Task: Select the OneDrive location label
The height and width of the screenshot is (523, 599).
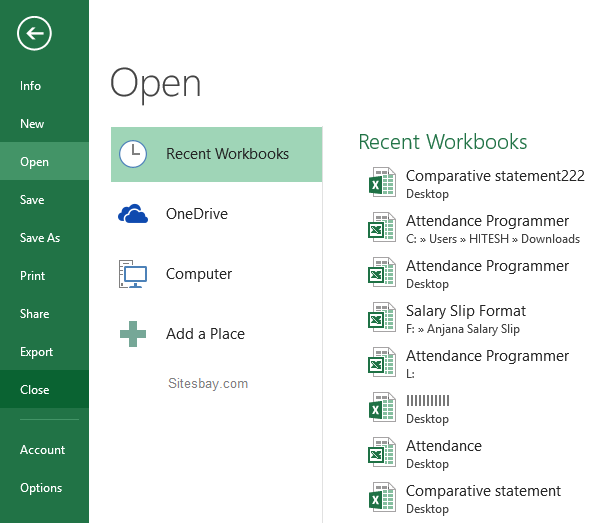Action: pos(197,214)
